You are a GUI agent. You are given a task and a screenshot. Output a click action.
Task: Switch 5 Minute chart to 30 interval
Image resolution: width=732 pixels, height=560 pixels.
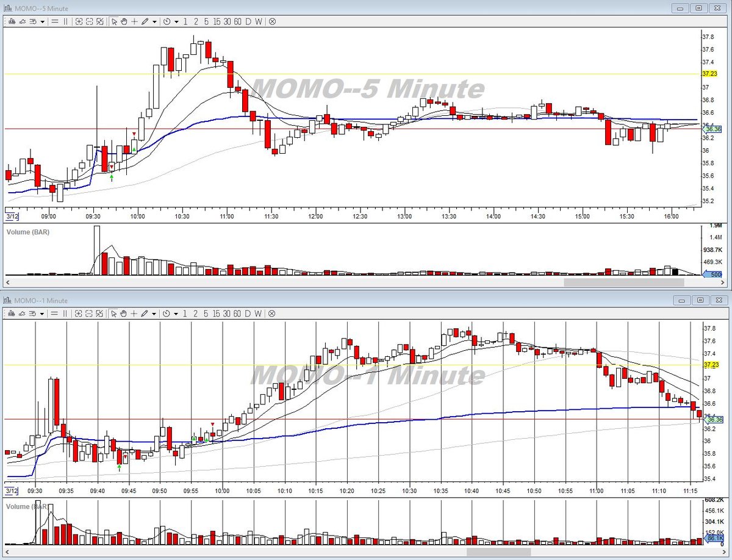[x=227, y=21]
